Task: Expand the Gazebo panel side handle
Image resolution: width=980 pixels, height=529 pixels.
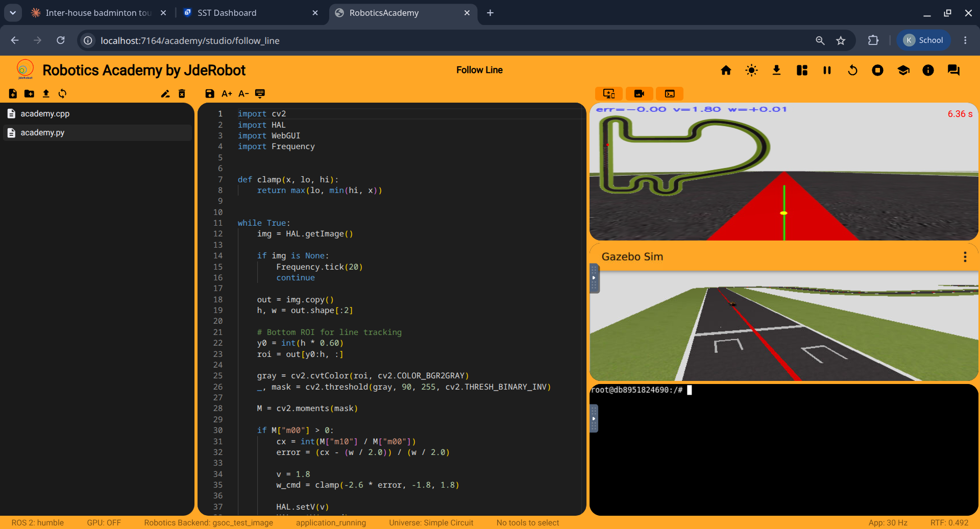Action: click(594, 278)
